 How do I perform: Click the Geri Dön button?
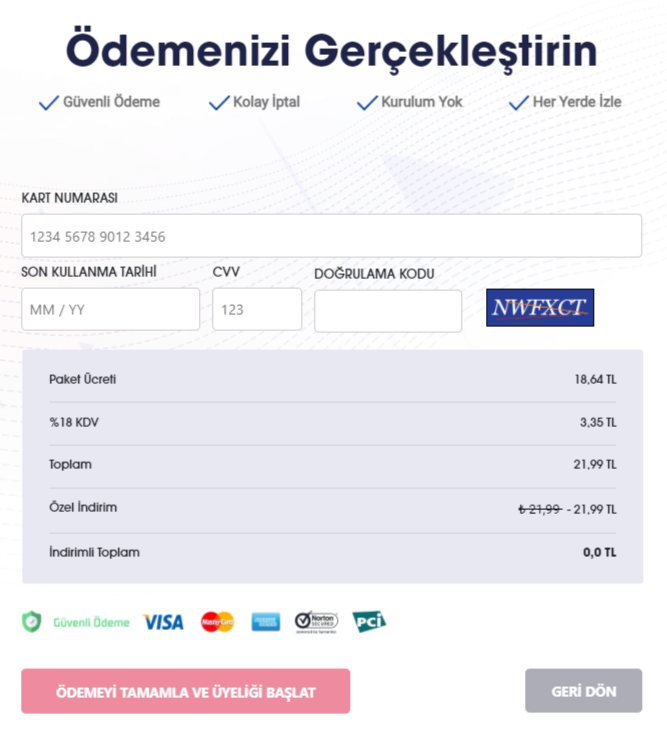[583, 691]
